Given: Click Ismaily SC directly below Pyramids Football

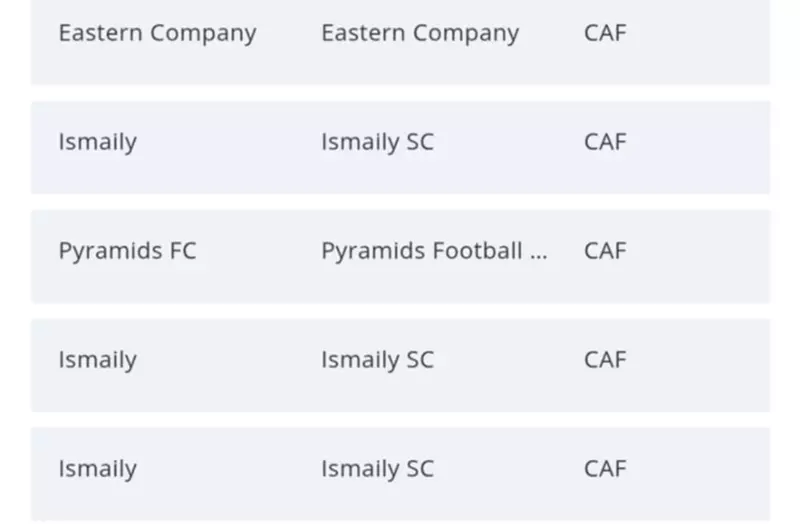Looking at the screenshot, I should pyautogui.click(x=378, y=361).
